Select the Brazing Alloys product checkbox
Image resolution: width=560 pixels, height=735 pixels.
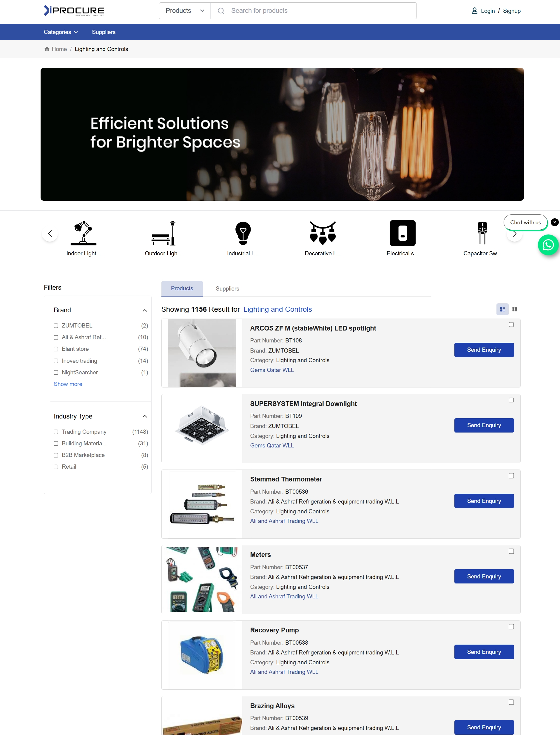tap(511, 702)
